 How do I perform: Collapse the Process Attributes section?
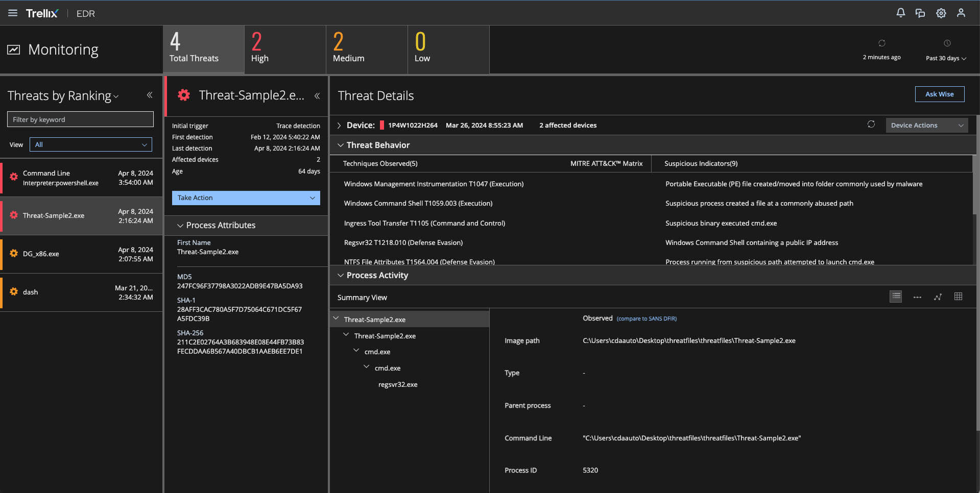coord(180,225)
